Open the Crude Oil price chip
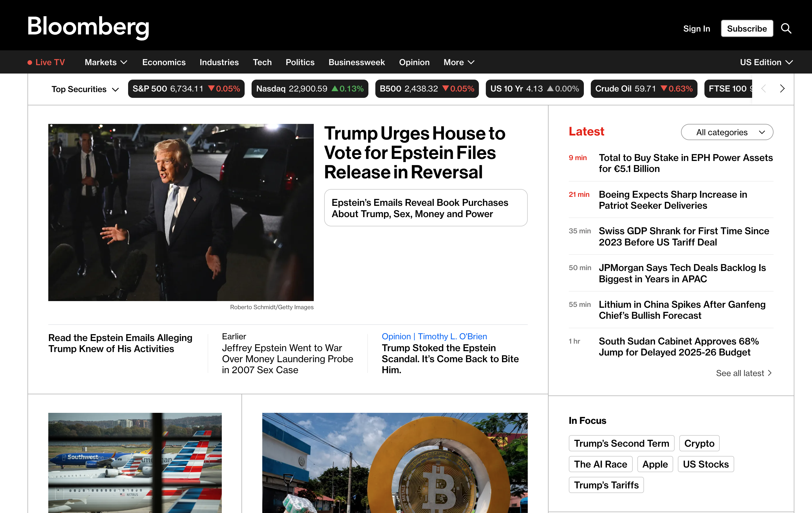This screenshot has height=513, width=812. click(643, 89)
